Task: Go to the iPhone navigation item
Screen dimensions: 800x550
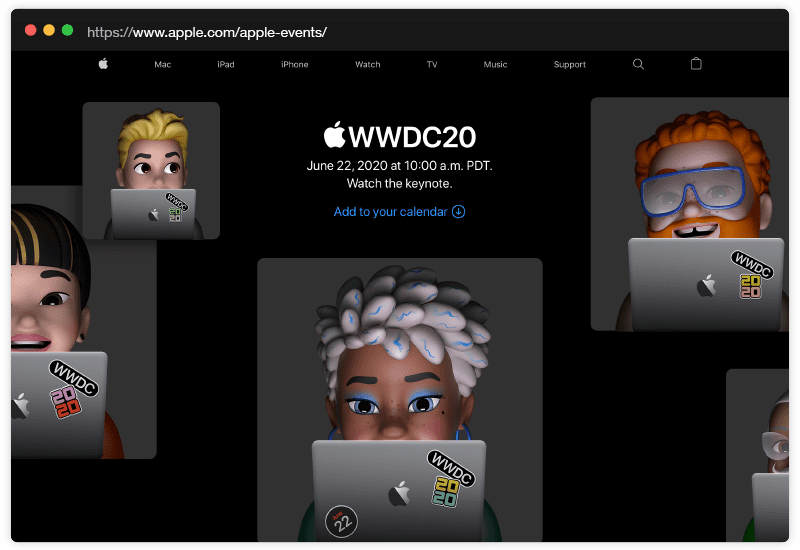Action: click(x=295, y=65)
